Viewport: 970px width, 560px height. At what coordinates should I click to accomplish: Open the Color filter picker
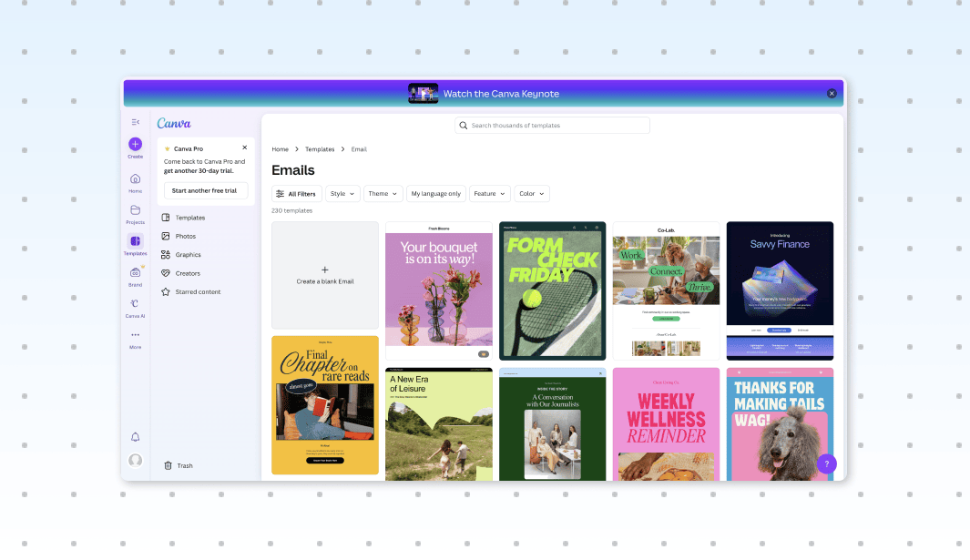[x=531, y=193]
